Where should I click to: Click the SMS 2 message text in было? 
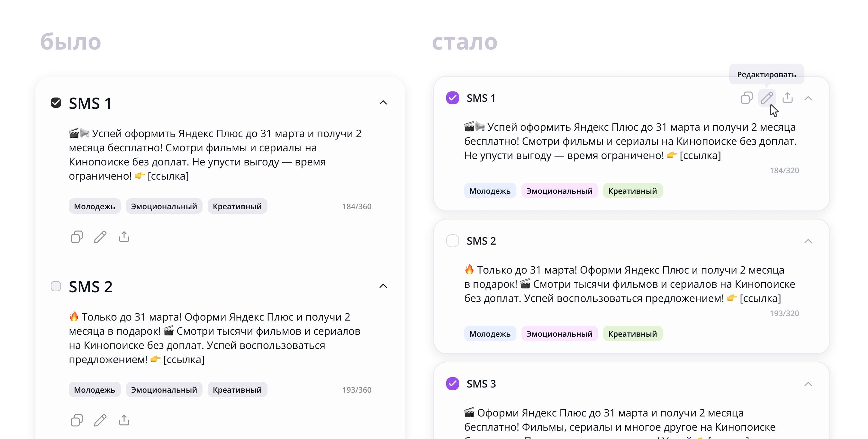coord(215,338)
